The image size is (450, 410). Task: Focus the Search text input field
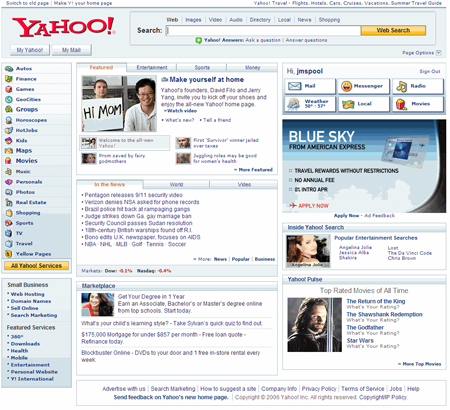coord(263,31)
